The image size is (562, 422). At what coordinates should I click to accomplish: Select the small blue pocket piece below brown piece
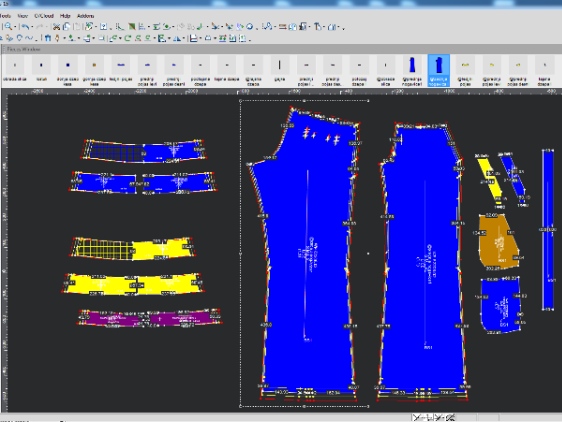500,305
